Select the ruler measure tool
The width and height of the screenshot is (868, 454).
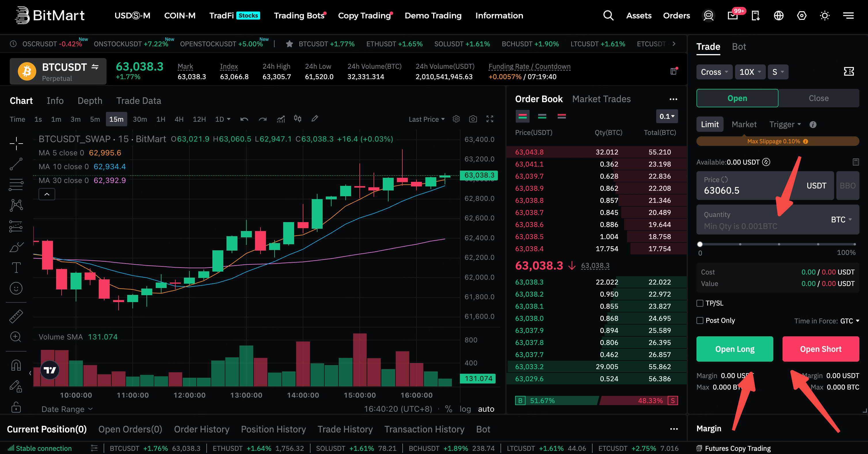tap(16, 316)
